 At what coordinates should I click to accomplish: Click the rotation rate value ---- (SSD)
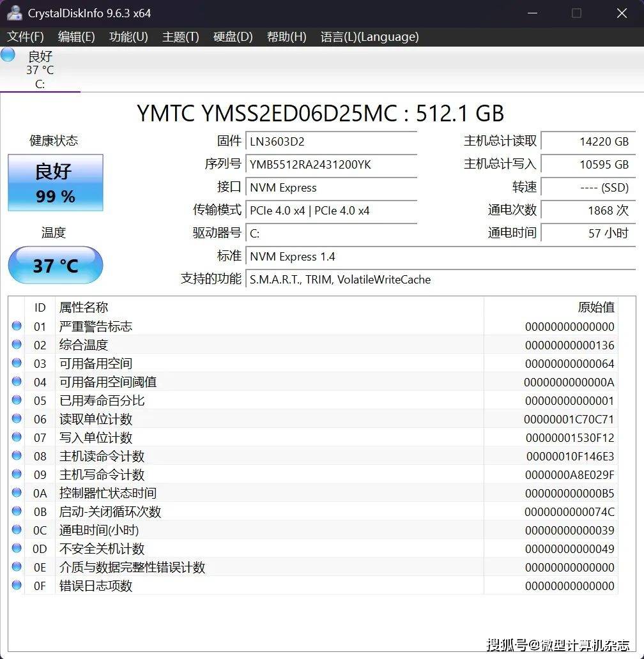coord(588,188)
